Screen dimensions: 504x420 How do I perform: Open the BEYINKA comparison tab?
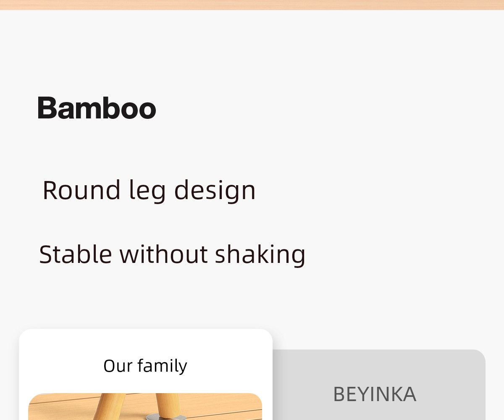pyautogui.click(x=374, y=394)
